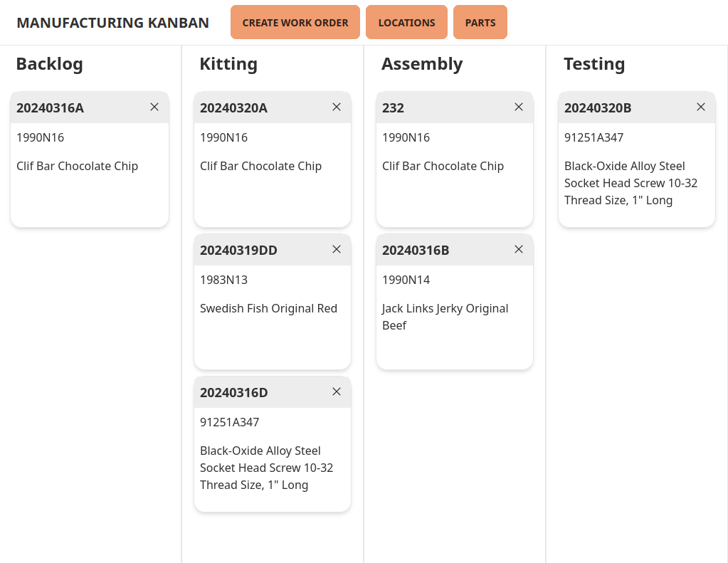Viewport: 728px width, 563px height.
Task: Dismiss work order 20240320B from Testing
Action: point(700,107)
